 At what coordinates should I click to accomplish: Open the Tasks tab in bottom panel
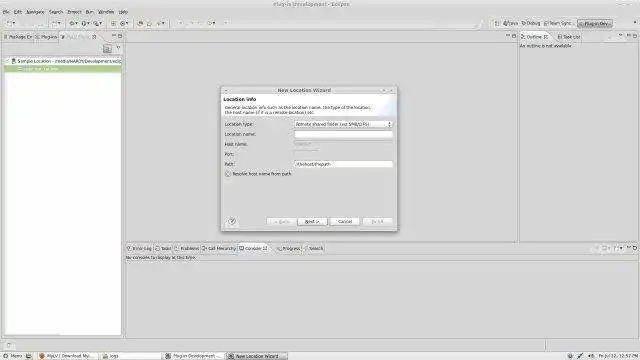[163, 248]
